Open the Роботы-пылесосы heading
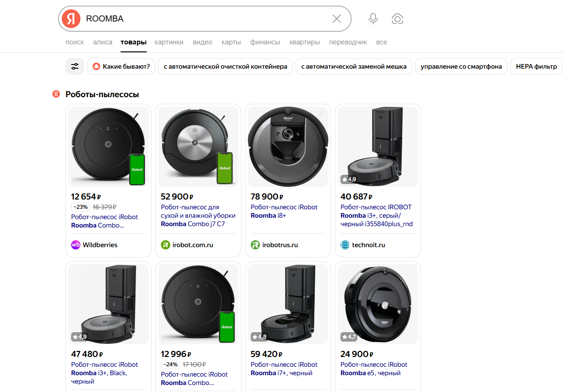The image size is (564, 392). pyautogui.click(x=102, y=94)
